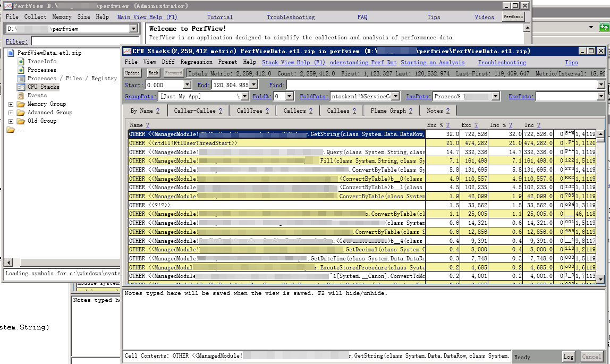Click in the Notes text area
The image size is (610, 364).
364,319
